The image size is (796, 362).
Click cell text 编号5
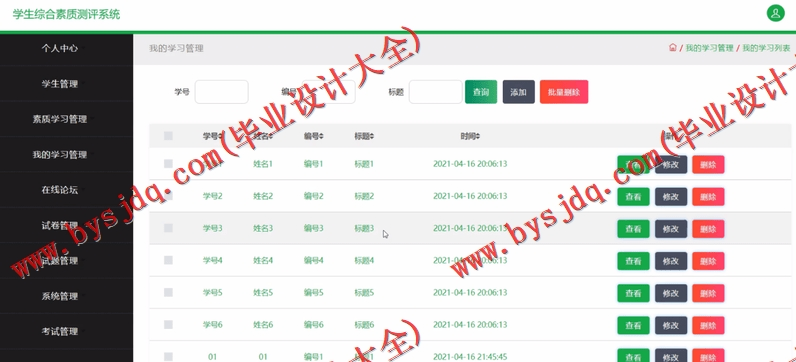click(314, 292)
